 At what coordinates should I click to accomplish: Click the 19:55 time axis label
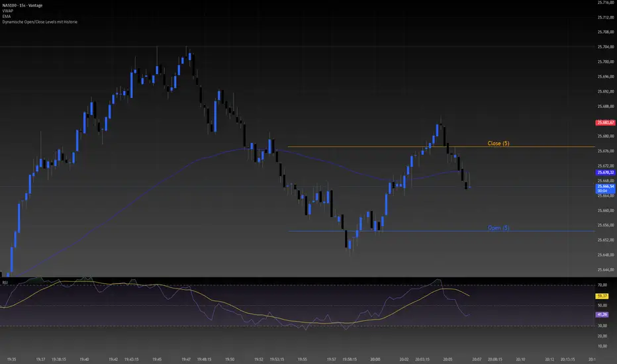(302, 359)
